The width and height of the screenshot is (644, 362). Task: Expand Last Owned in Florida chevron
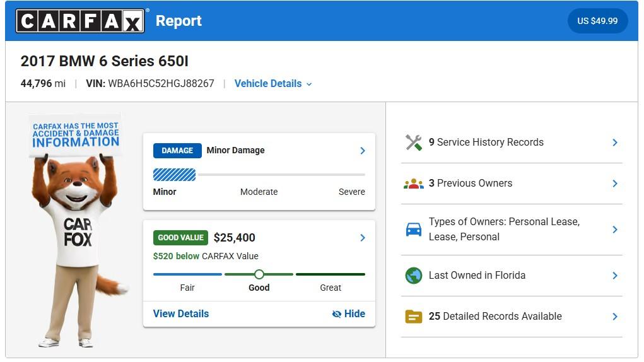[x=615, y=276]
